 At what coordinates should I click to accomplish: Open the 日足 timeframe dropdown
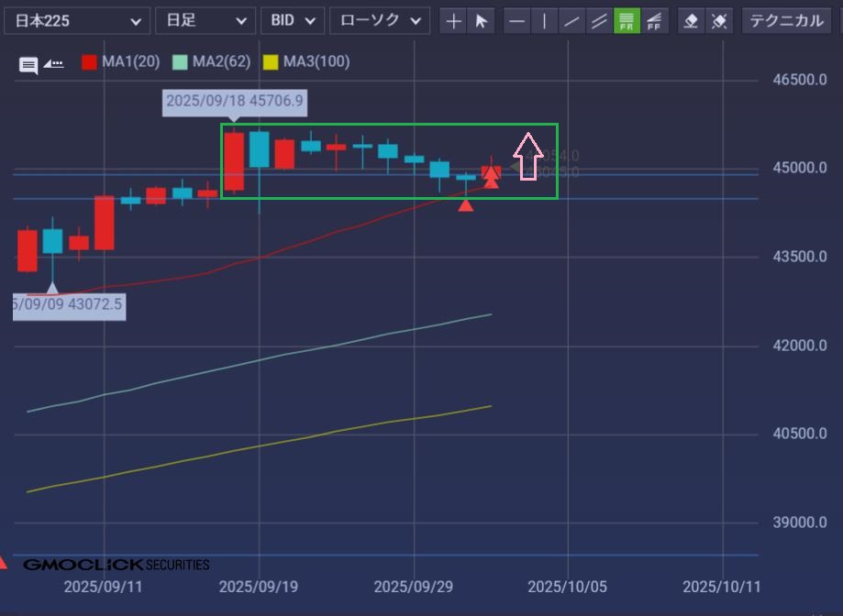(205, 21)
